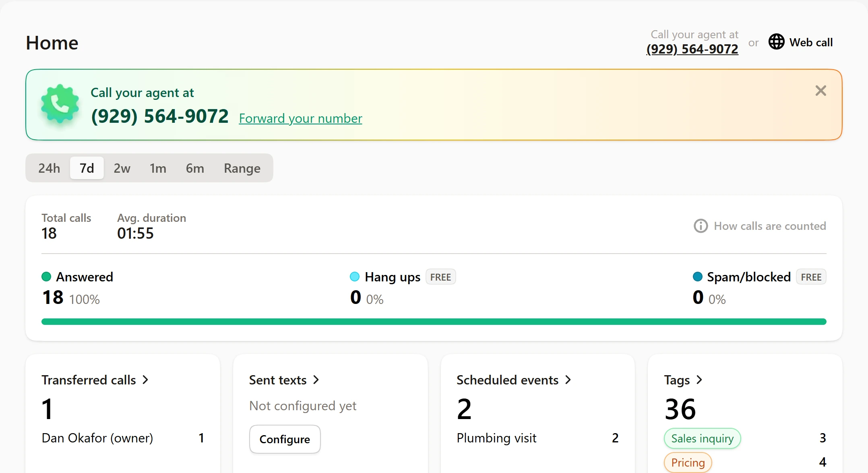Click the Total calls 18 value
The image size is (868, 473).
pyautogui.click(x=49, y=233)
